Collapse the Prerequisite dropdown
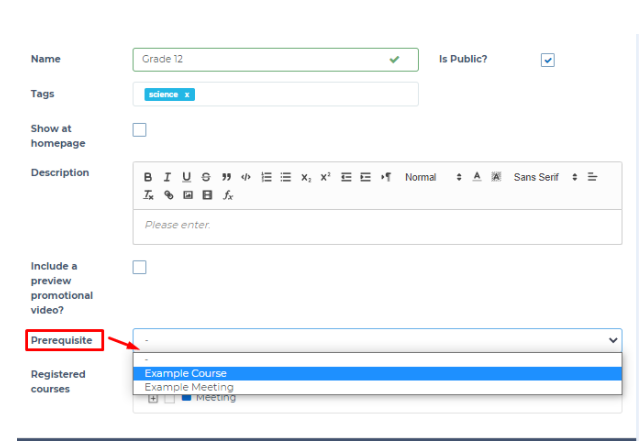 coord(612,340)
